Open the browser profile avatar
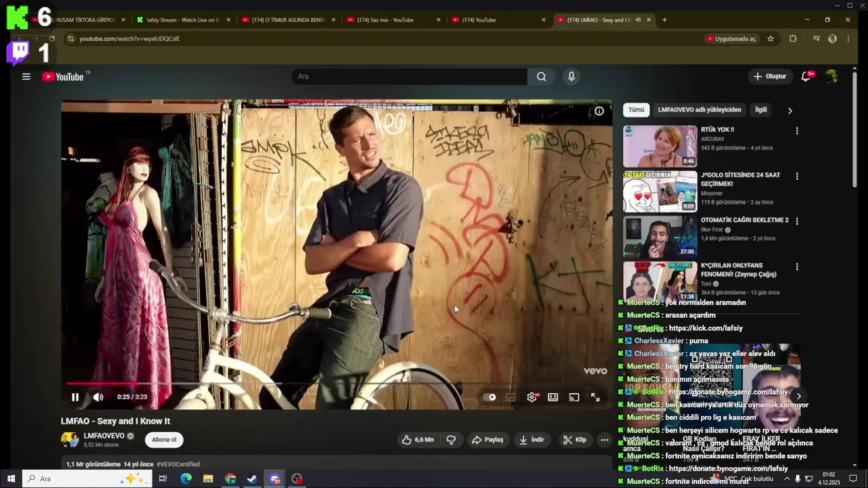868x488 pixels. tap(832, 39)
